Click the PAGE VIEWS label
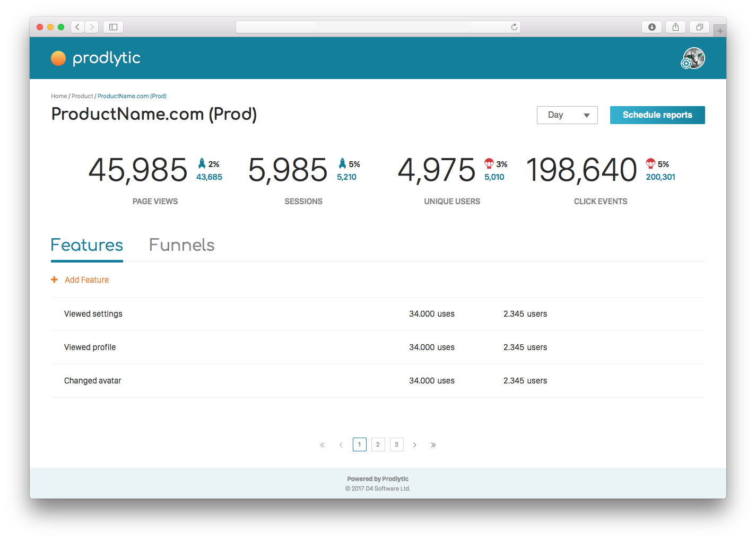The image size is (756, 541). (x=155, y=202)
